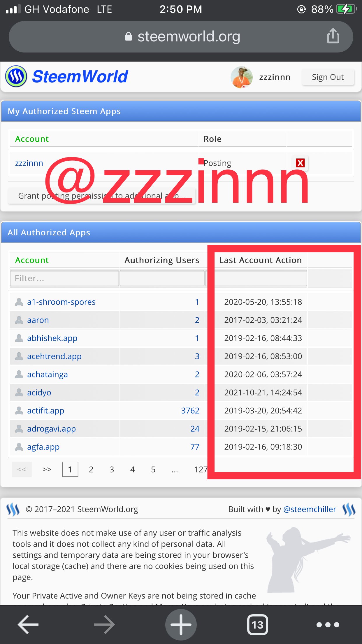Image resolution: width=362 pixels, height=644 pixels.
Task: Click user icon beside actifit.app
Action: (19, 410)
